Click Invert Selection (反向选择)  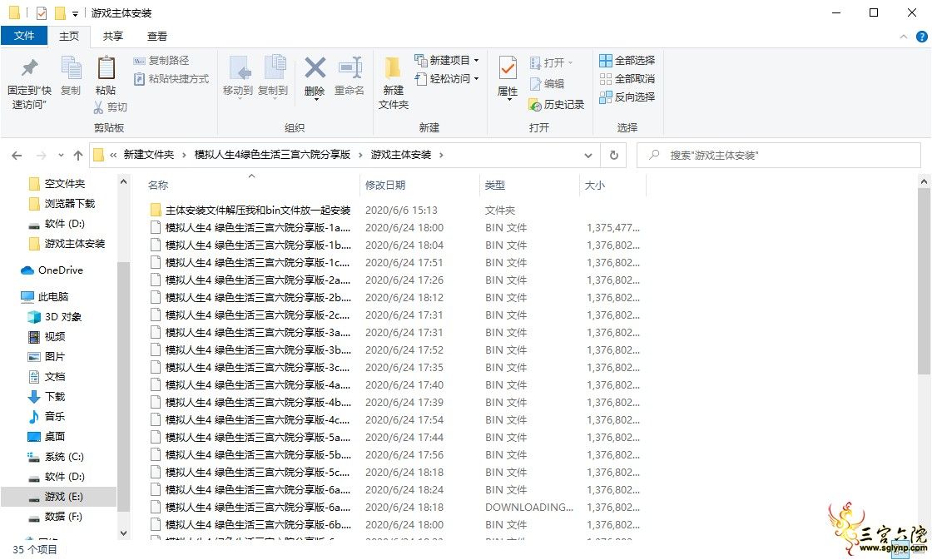[627, 97]
